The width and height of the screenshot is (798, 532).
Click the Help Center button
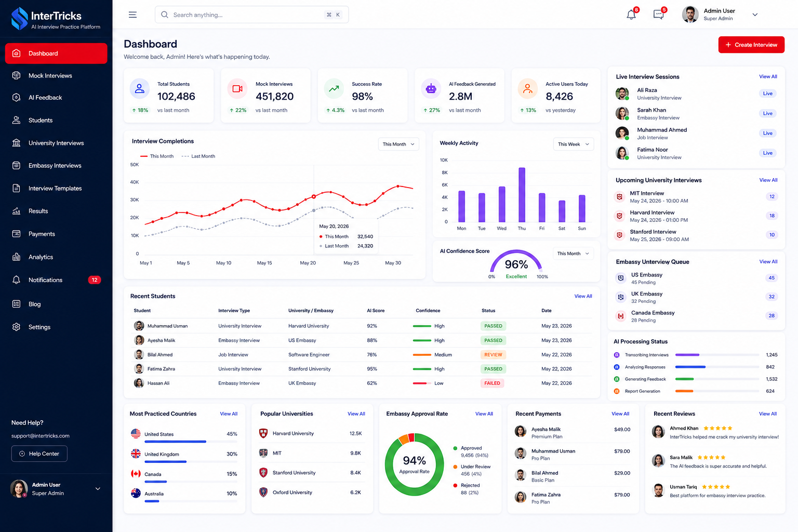point(39,454)
